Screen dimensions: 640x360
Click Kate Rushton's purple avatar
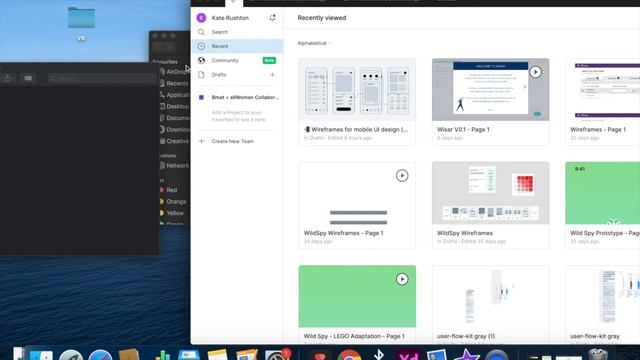click(201, 18)
